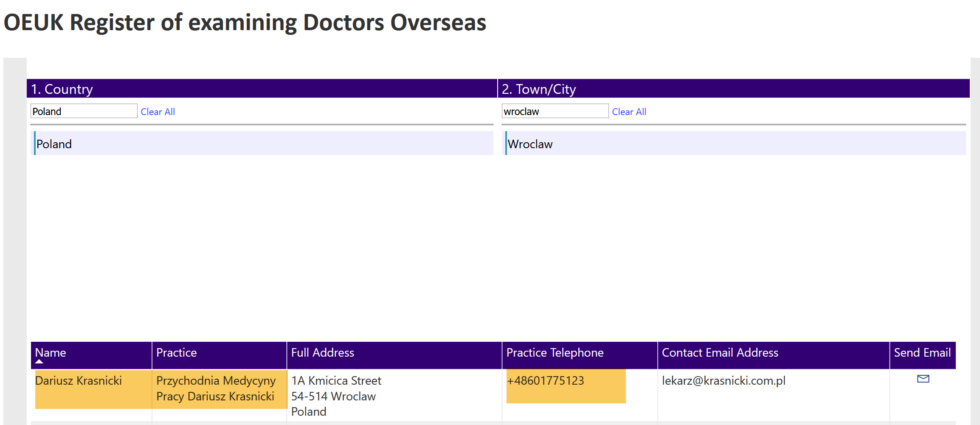The image size is (980, 425).
Task: Clear all Town/City filter selections
Action: (629, 112)
